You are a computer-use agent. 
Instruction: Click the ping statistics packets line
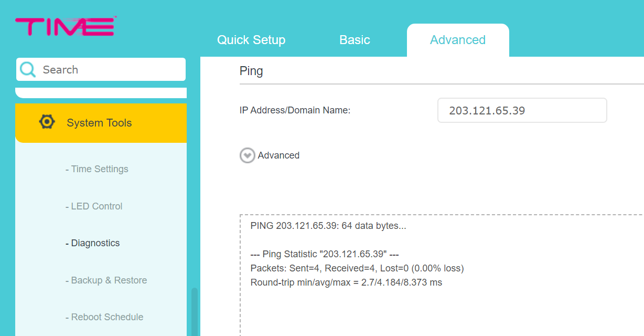(357, 268)
